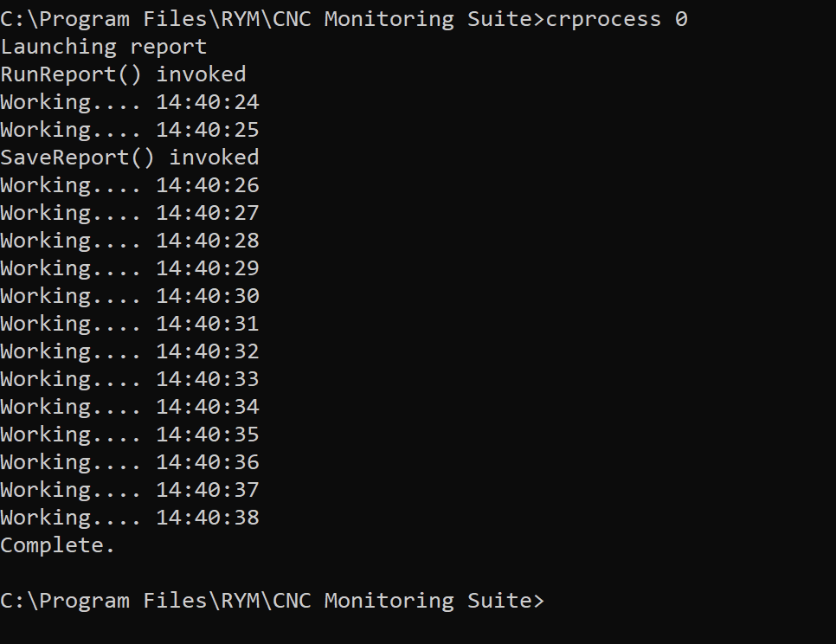Image resolution: width=836 pixels, height=644 pixels.
Task: Click the Working line at 14:40:38
Action: [130, 518]
